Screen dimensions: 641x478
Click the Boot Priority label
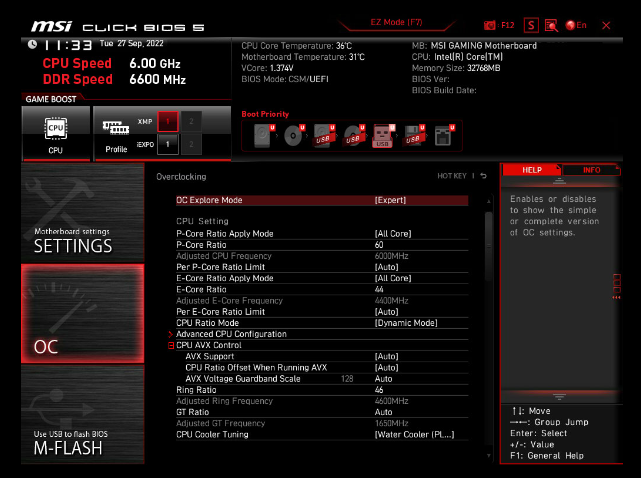265,114
